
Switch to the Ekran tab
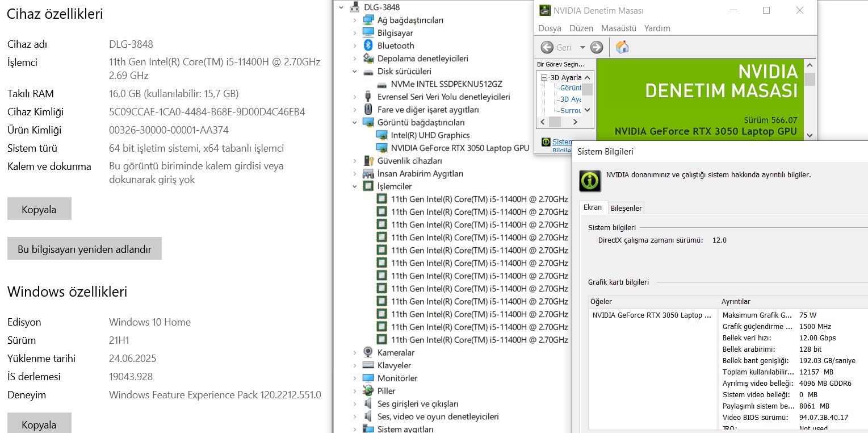point(593,207)
